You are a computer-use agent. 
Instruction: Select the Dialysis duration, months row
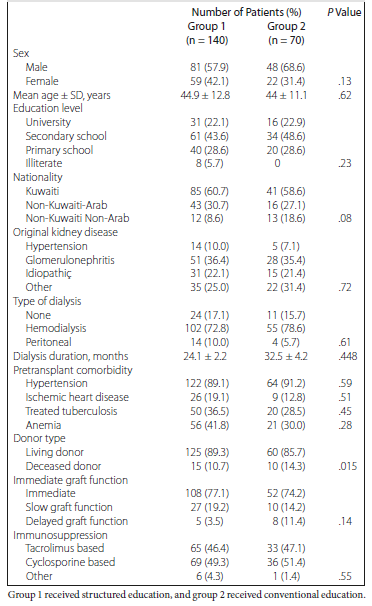[x=185, y=356]
